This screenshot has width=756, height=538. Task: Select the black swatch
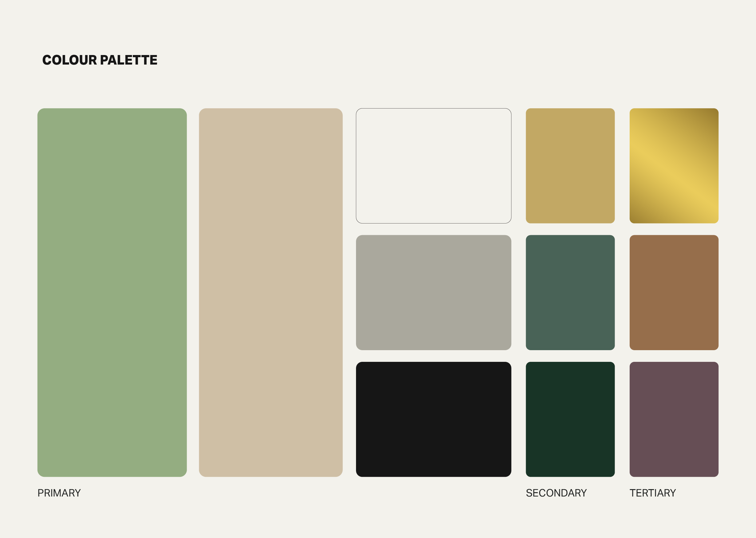tap(433, 419)
